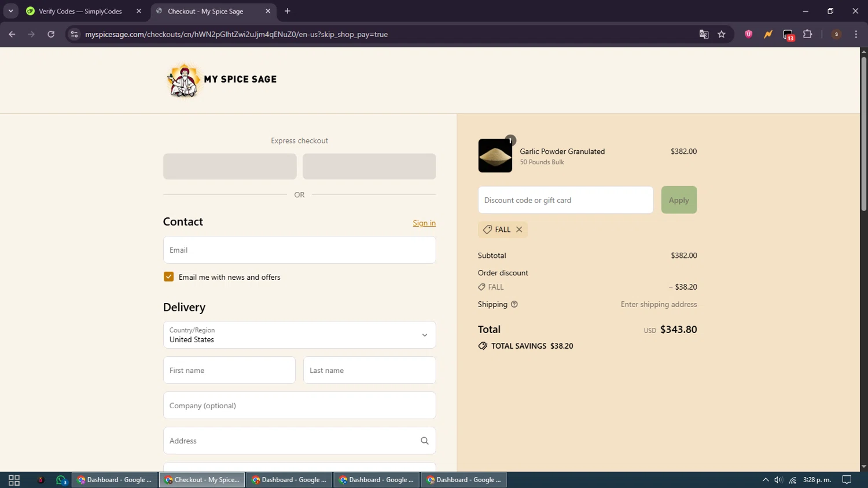Image resolution: width=868 pixels, height=488 pixels.
Task: Open the first Dashboard - Google taskbar window
Action: (115, 480)
